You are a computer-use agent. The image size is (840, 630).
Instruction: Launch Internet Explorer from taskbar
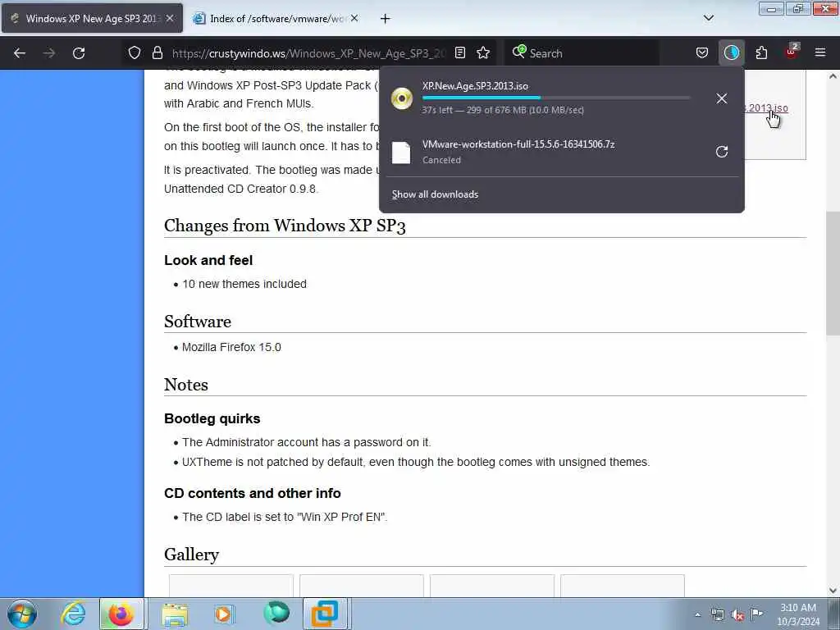click(x=73, y=614)
